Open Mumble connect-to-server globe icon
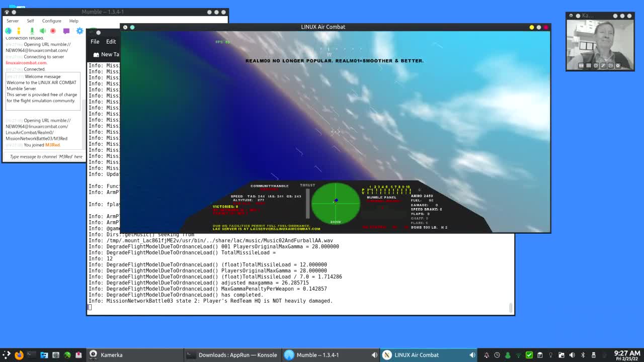 (x=8, y=31)
